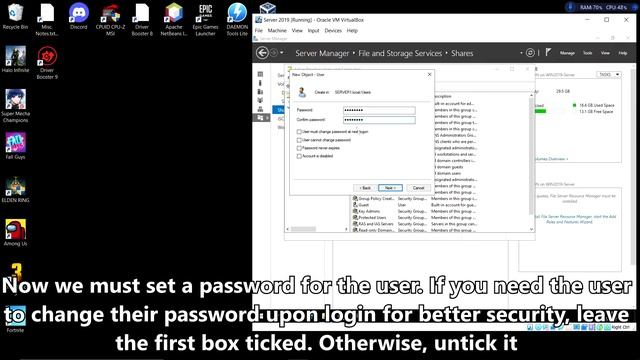Open the VirtualBox Machine menu

pos(277,31)
